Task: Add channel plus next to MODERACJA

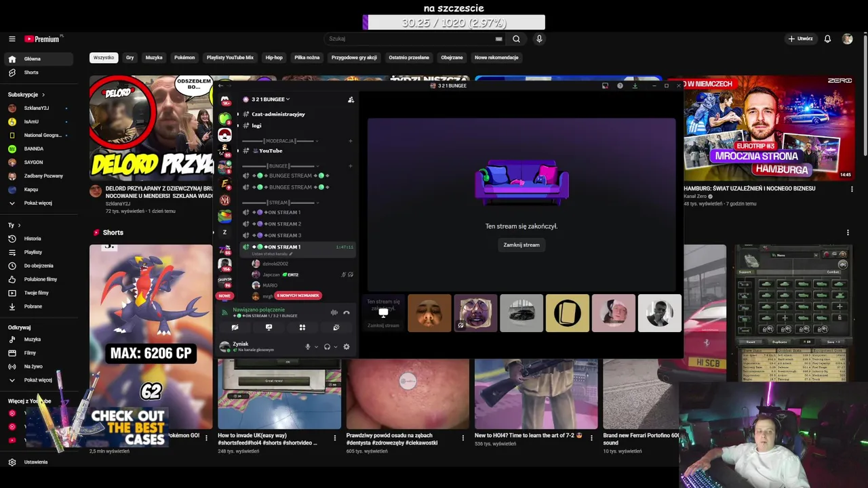Action: tap(351, 141)
